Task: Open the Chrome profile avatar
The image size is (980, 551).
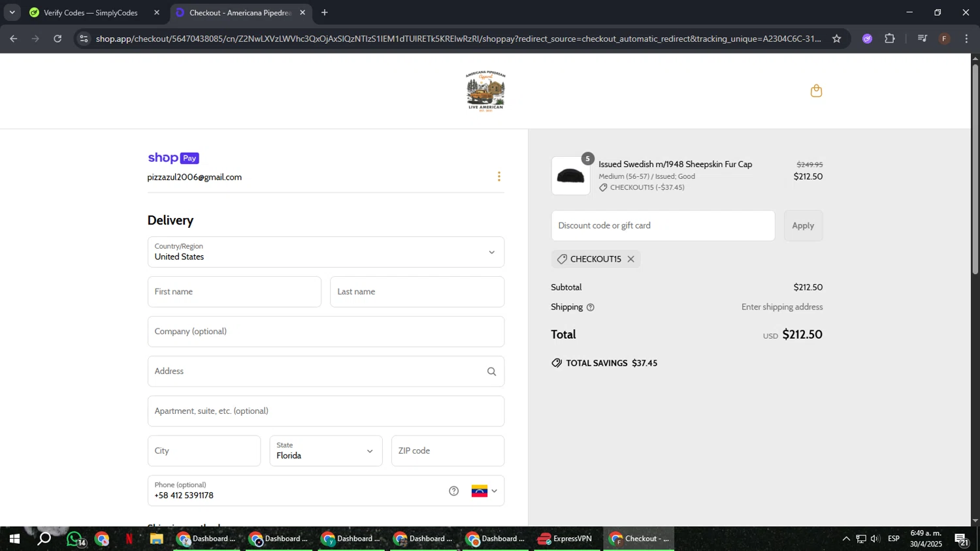Action: [944, 39]
